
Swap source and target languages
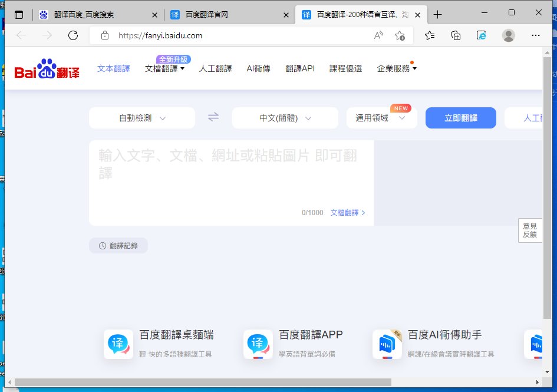[213, 117]
